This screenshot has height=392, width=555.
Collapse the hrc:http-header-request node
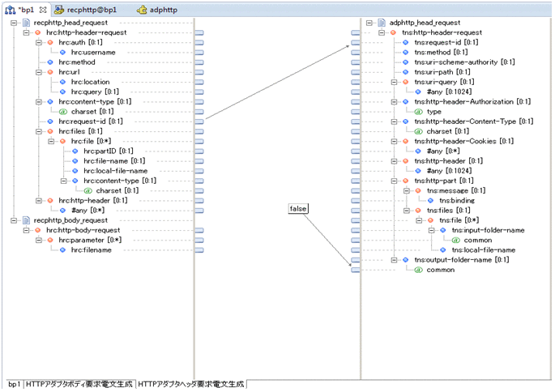[26, 33]
